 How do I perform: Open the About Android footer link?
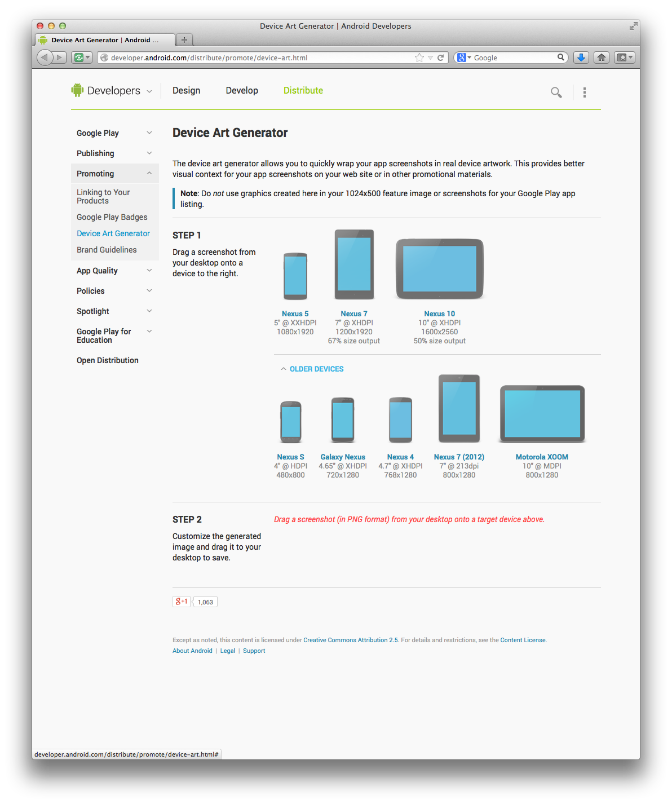point(192,651)
